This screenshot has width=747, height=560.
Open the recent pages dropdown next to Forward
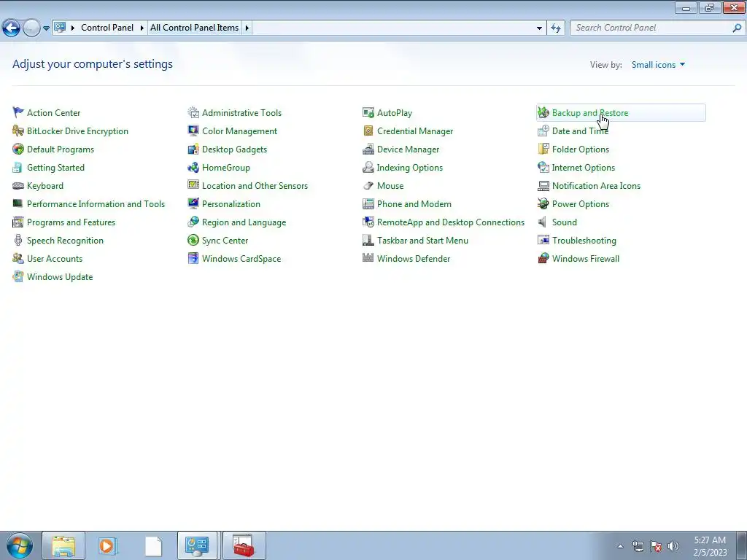pos(46,28)
